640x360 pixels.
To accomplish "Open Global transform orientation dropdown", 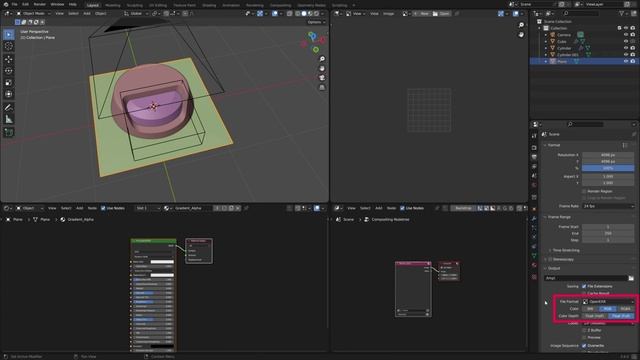I will [x=136, y=13].
